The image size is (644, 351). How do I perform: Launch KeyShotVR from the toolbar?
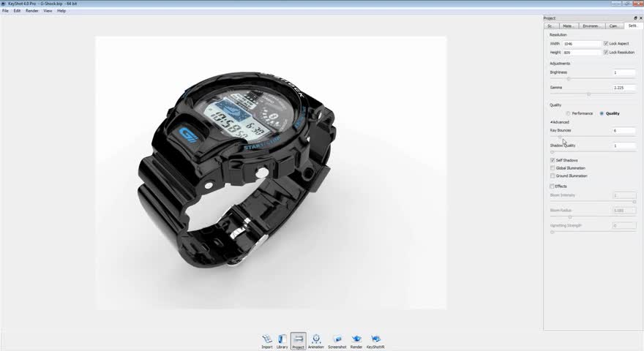pyautogui.click(x=375, y=341)
